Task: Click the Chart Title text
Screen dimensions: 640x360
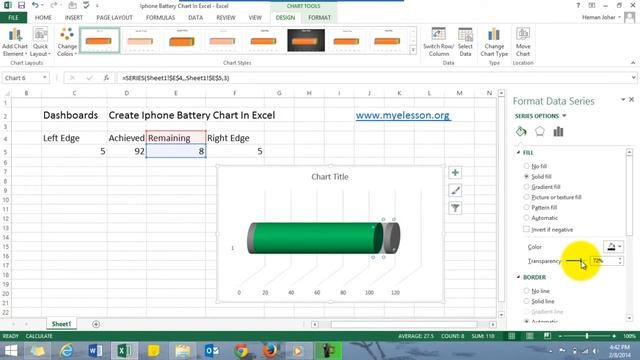Action: 330,177
